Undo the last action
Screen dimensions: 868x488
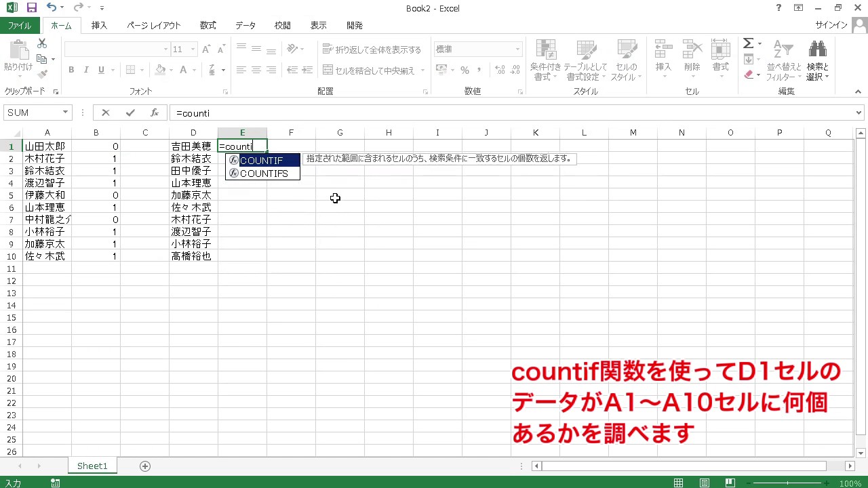pyautogui.click(x=52, y=8)
